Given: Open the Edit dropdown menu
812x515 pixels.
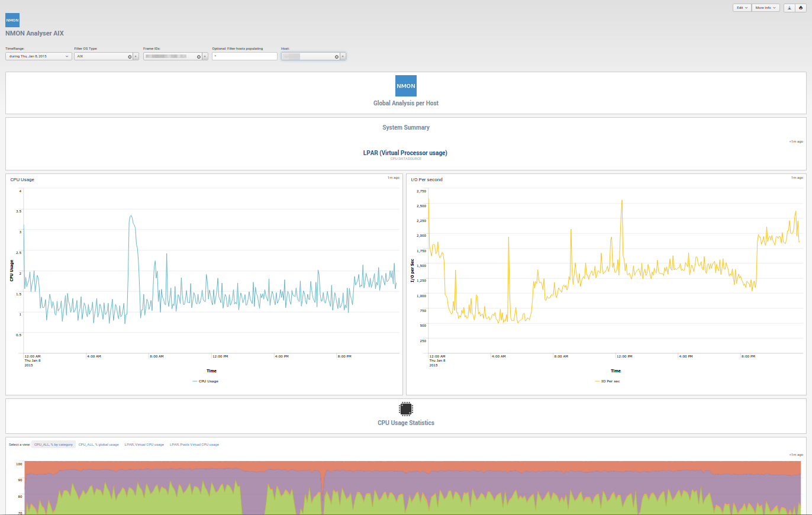Looking at the screenshot, I should pos(742,8).
